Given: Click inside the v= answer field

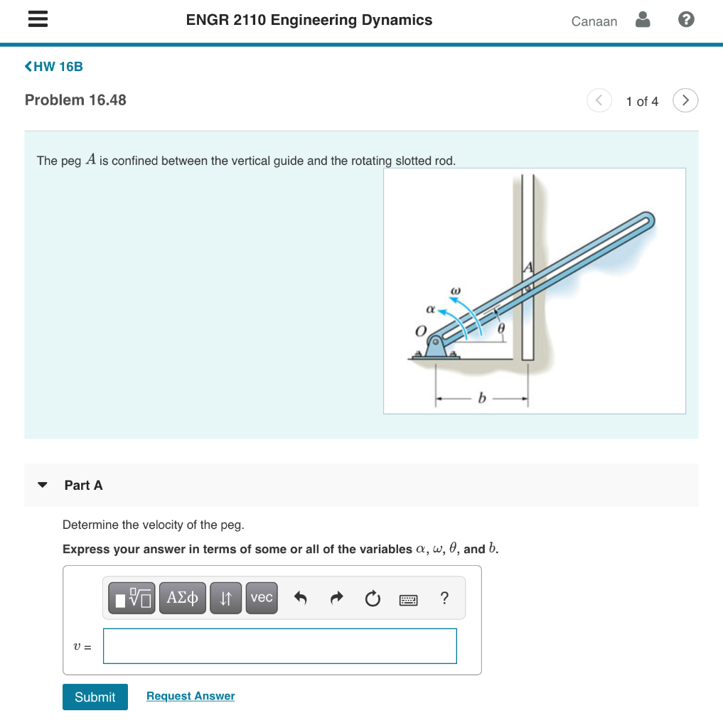Looking at the screenshot, I should click(x=279, y=646).
